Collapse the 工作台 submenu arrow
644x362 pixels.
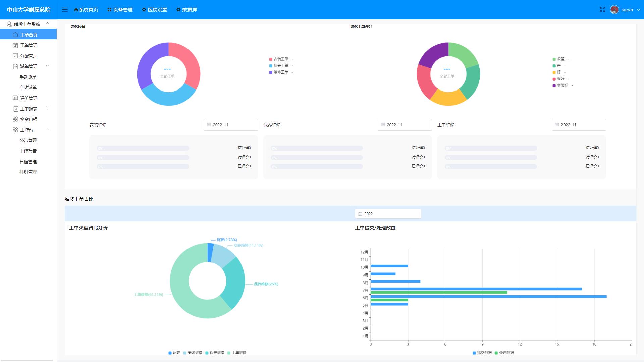coord(47,129)
